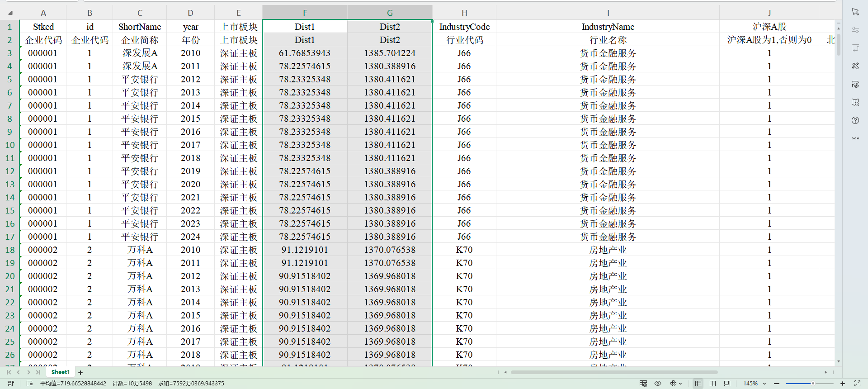Viewport: 868px width, 389px height.
Task: Open the magic wand beautify tool in sidebar
Action: pos(855,66)
